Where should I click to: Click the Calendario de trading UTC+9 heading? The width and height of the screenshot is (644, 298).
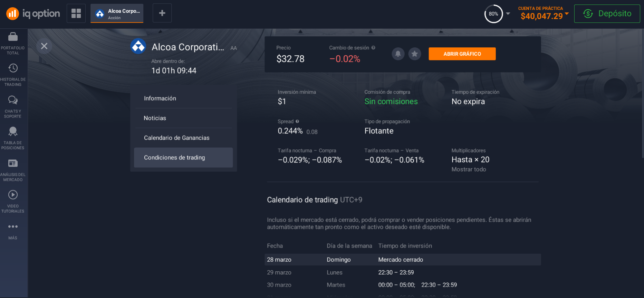(x=315, y=200)
